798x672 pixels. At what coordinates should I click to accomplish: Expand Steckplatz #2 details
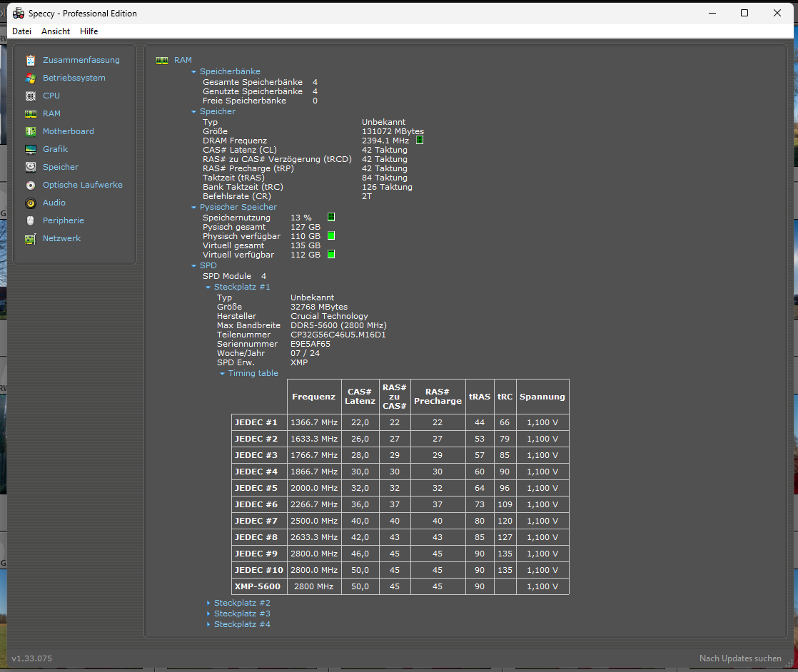pos(242,603)
